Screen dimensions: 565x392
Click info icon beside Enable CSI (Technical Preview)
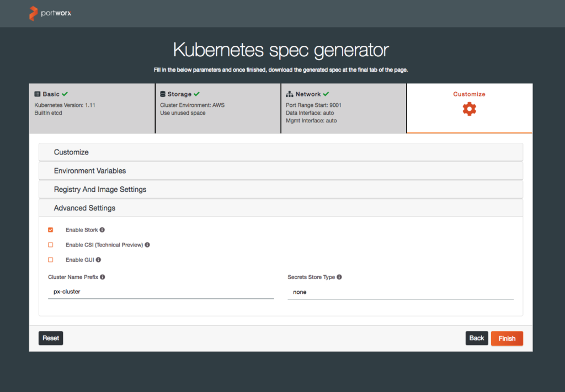147,245
